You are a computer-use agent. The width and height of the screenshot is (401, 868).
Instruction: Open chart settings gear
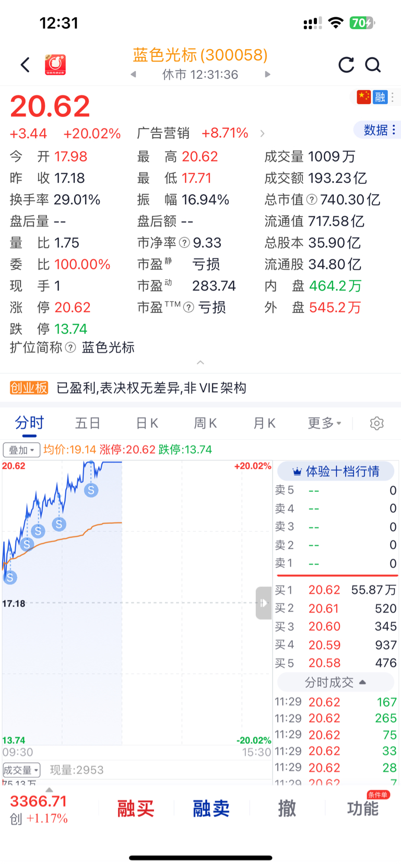(x=377, y=423)
